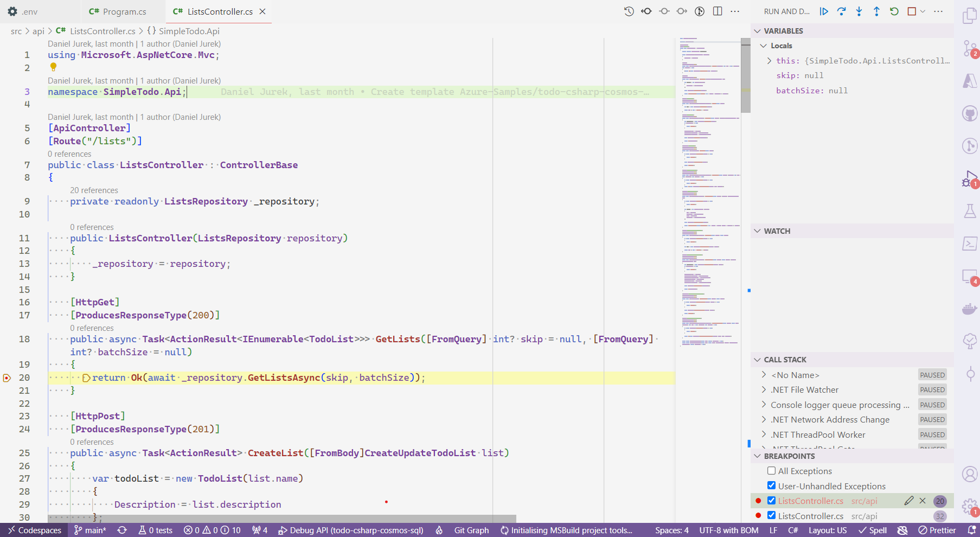Screen dimensions: 980x537
Task: Restart the debug session
Action: (x=894, y=11)
